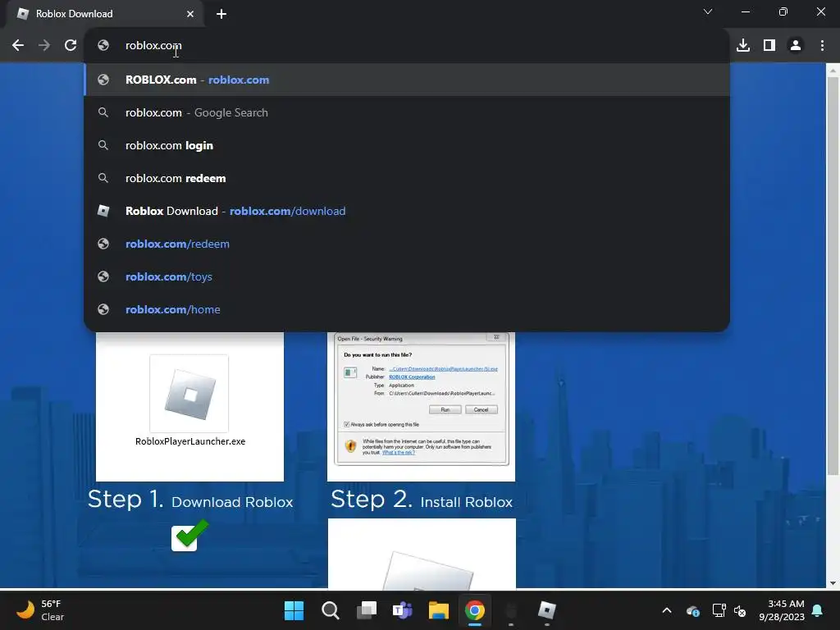Viewport: 840px width, 630px height.
Task: Open a new tab with plus button
Action: coord(221,14)
